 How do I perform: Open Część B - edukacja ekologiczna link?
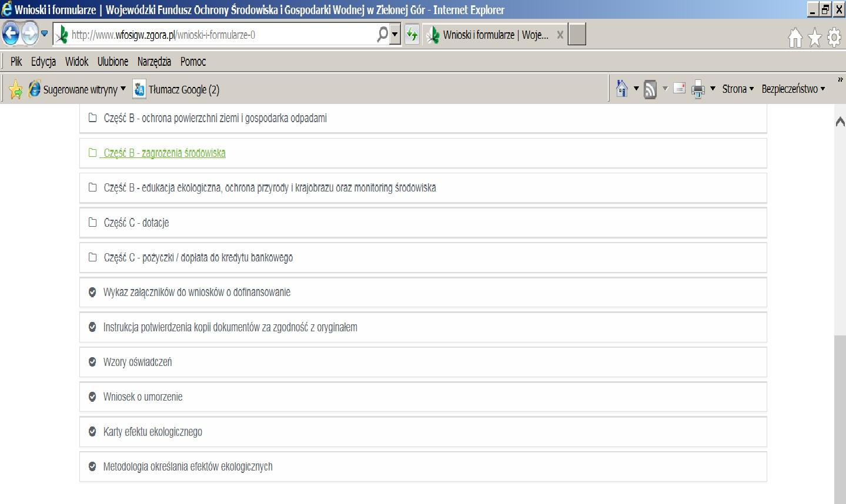point(270,188)
